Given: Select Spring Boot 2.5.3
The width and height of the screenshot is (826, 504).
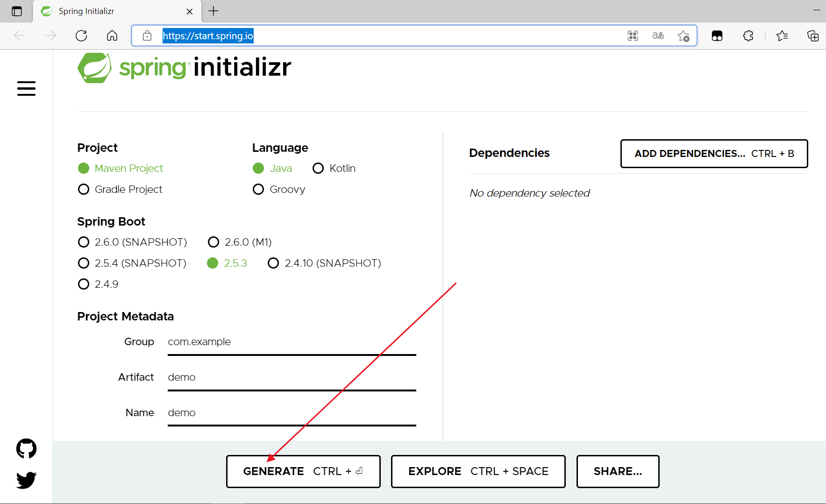Looking at the screenshot, I should pyautogui.click(x=227, y=263).
